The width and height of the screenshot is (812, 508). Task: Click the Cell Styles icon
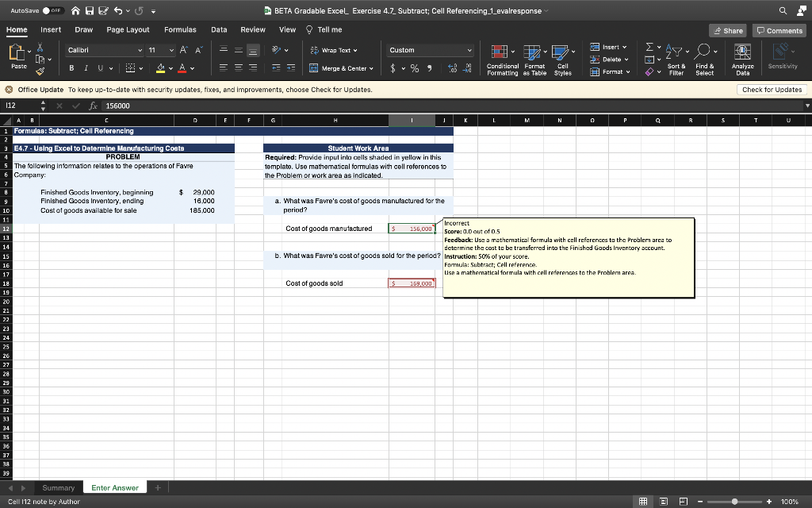pos(560,52)
